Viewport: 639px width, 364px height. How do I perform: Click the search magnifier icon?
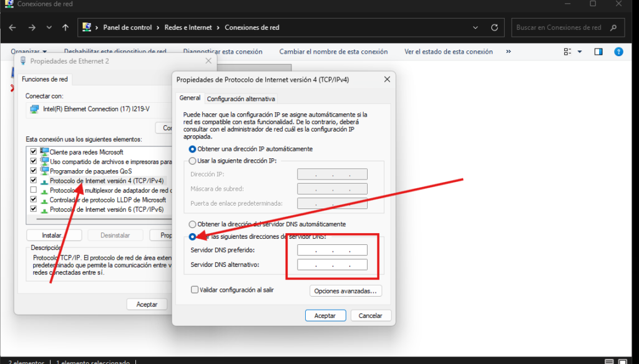tap(613, 27)
